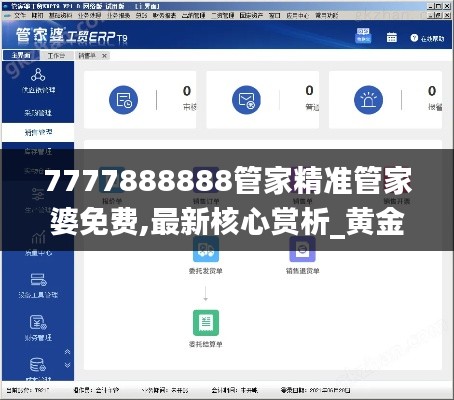Click the question mark help icon
This screenshot has height=400, width=454.
(x=414, y=38)
